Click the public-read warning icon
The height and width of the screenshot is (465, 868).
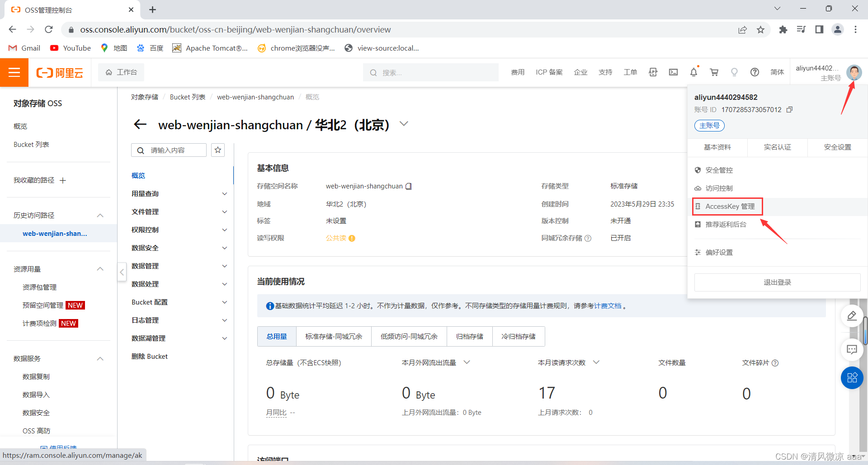click(352, 238)
